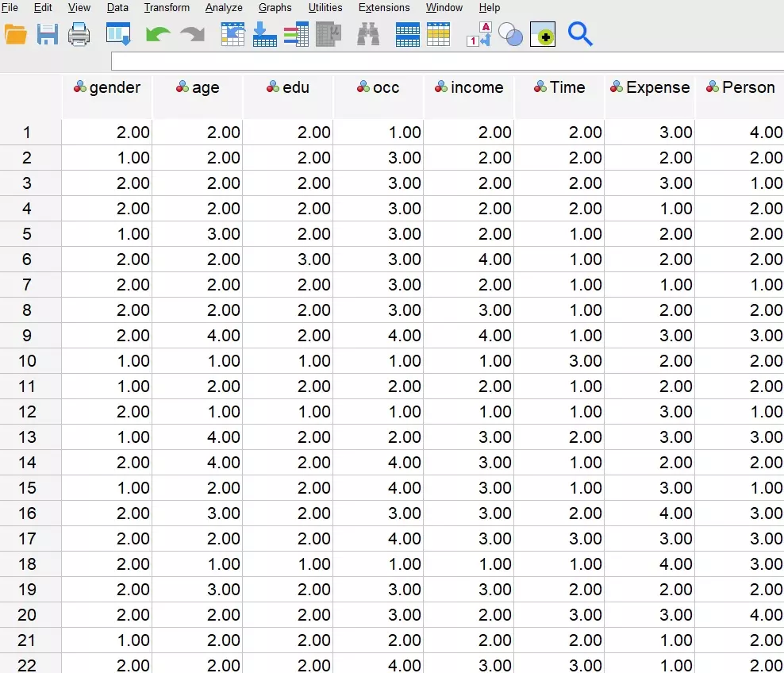Select the Time column header
The height and width of the screenshot is (673, 784).
559,97
